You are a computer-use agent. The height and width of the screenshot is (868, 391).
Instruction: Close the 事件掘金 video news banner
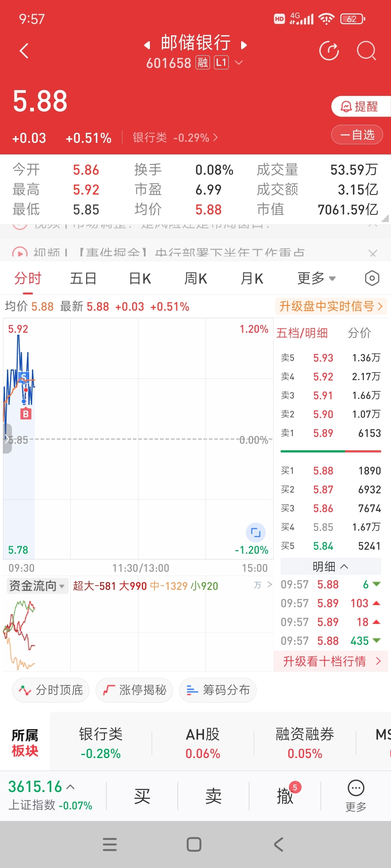coord(373,253)
